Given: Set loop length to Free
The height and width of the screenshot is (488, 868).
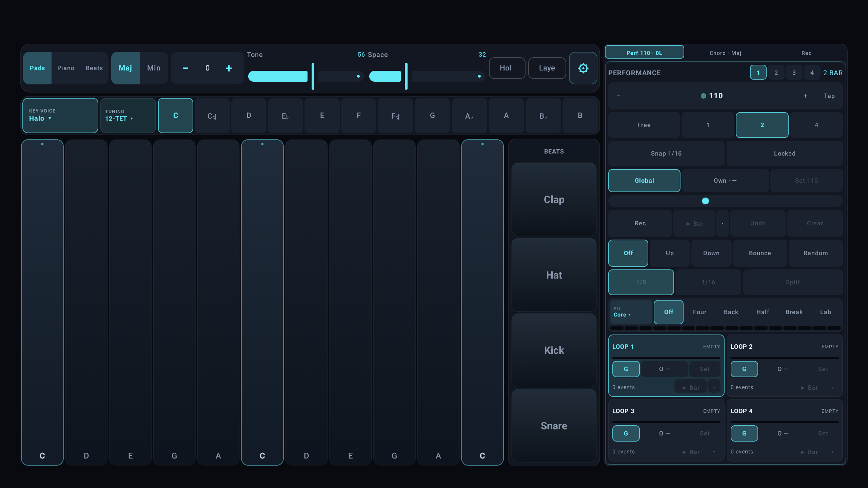Looking at the screenshot, I should click(644, 125).
